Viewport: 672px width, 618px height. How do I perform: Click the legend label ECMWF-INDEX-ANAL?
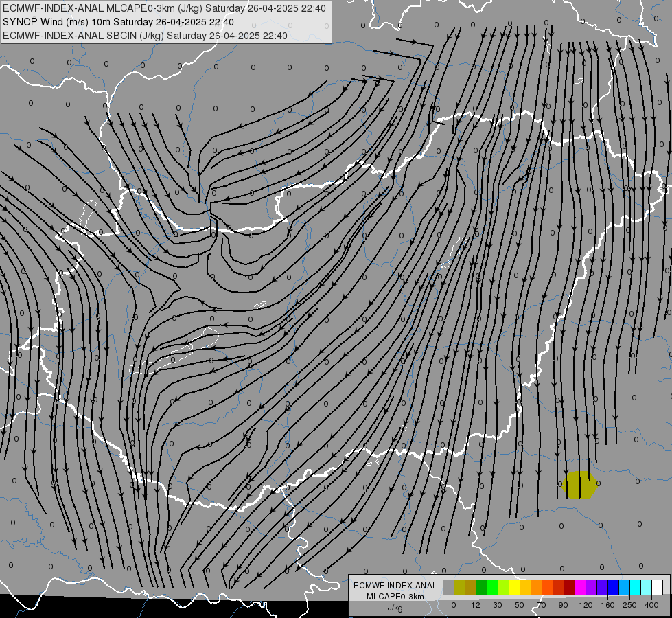(x=395, y=586)
